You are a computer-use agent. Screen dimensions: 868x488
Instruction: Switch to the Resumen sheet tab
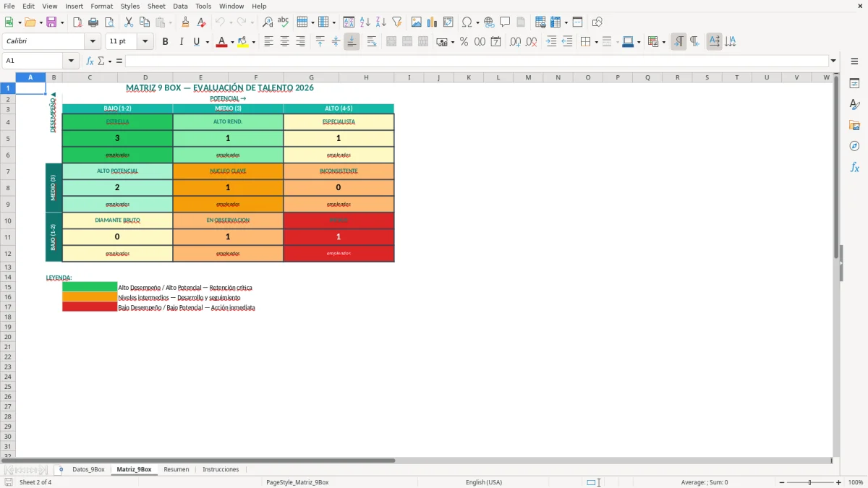(176, 469)
